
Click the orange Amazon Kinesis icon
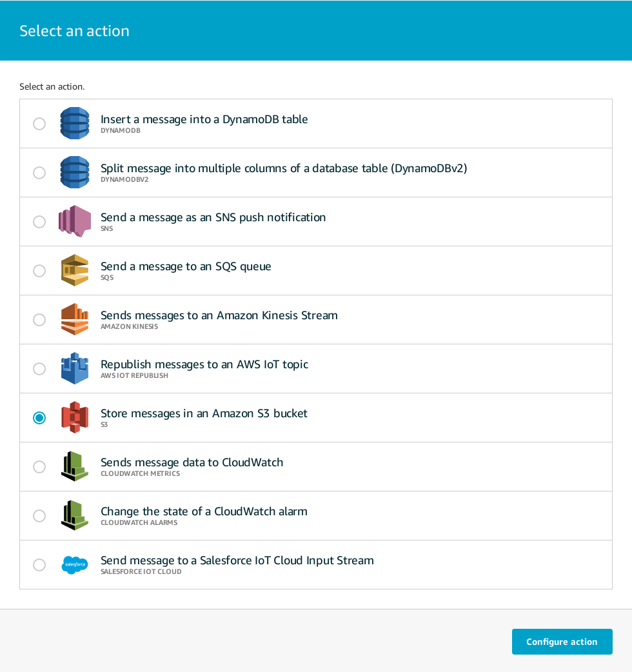[75, 319]
